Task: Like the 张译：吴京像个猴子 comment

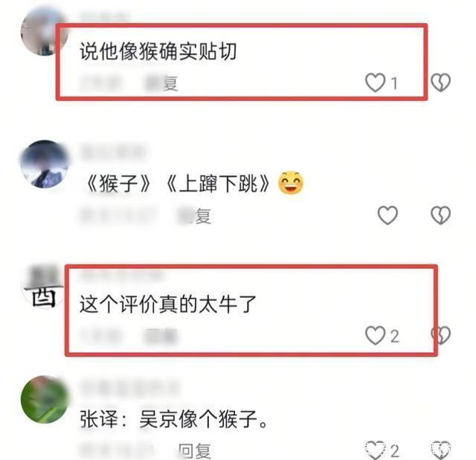Action: coord(375,450)
